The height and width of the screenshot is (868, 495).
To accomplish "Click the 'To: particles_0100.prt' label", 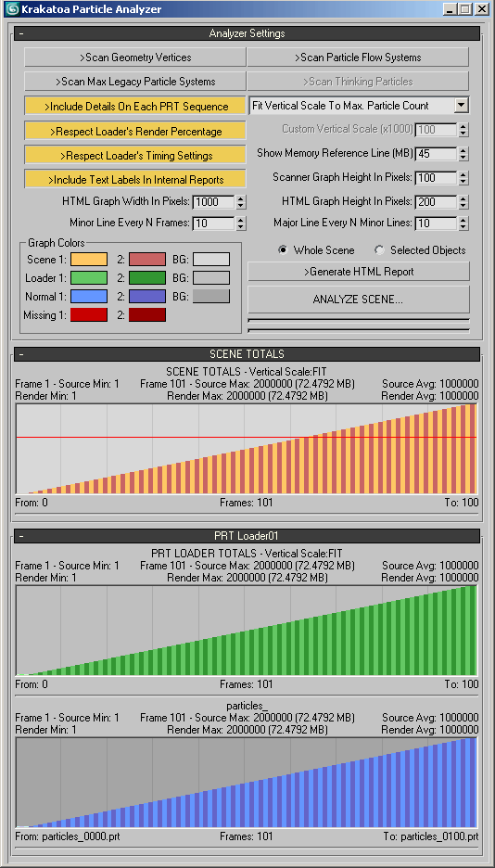I will pos(431,836).
